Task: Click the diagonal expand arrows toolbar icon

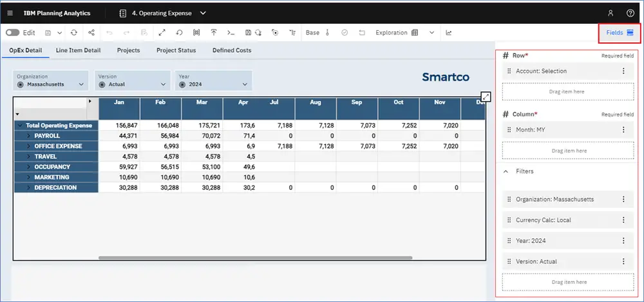Action: (x=162, y=32)
